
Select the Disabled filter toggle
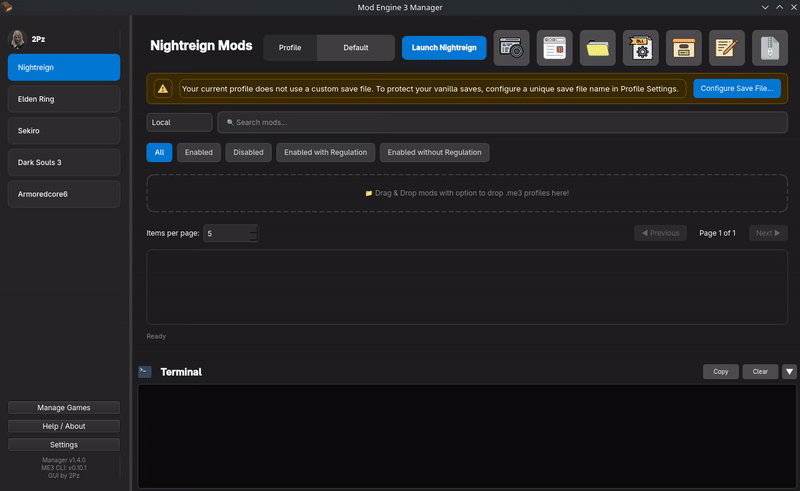click(248, 152)
